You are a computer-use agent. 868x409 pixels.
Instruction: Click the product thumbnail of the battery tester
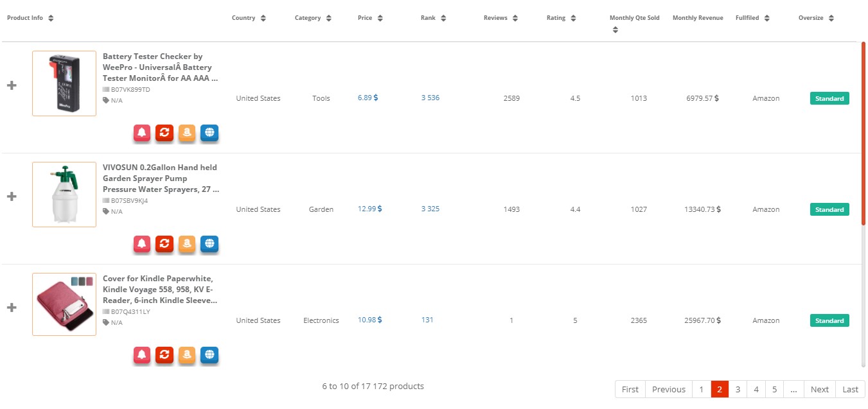64,83
